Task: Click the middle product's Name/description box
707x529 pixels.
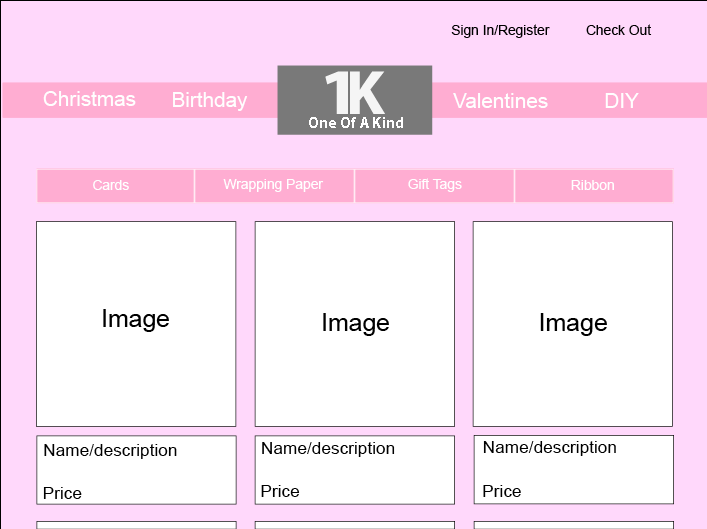Action: tap(355, 470)
